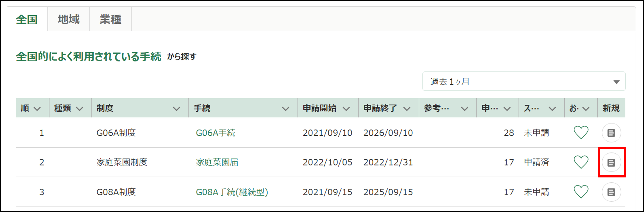Screen dimensions: 644x212
Task: Open the 種類 column chevron
Action: (79, 109)
